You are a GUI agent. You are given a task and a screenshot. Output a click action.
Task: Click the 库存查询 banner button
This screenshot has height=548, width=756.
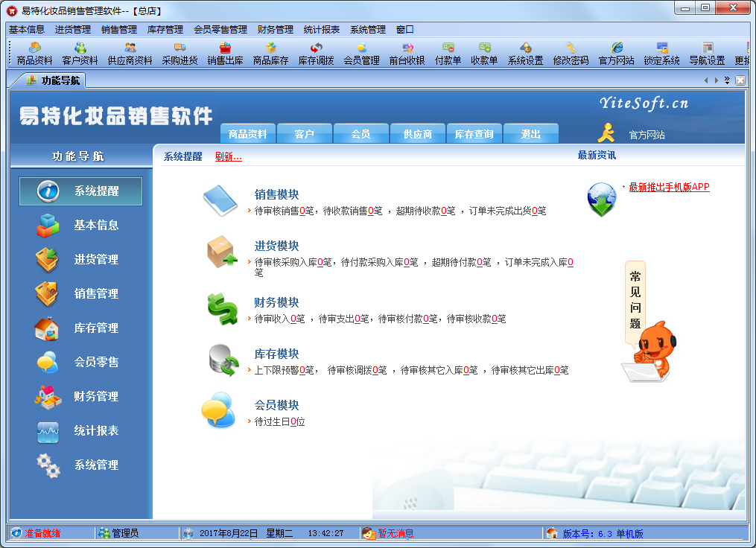(474, 134)
